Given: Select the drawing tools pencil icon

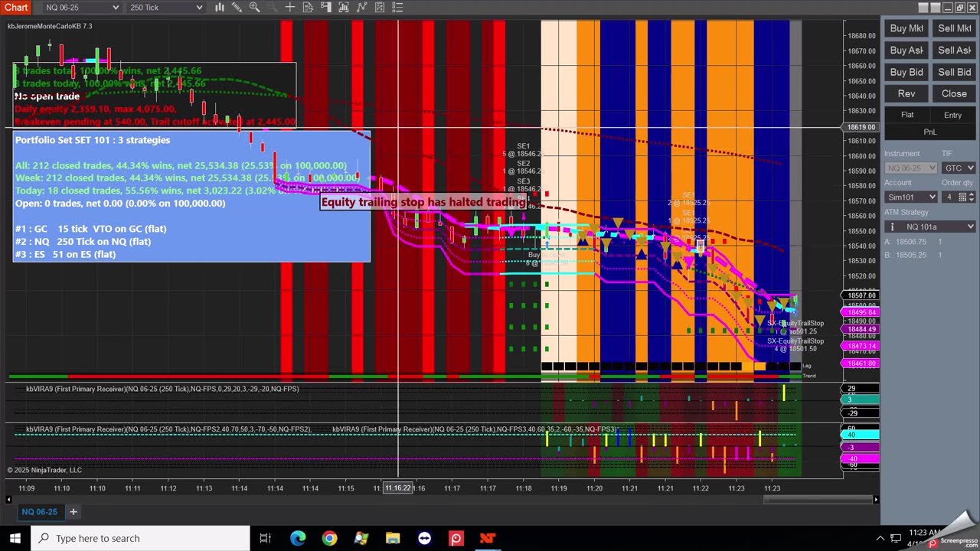Looking at the screenshot, I should click(237, 8).
